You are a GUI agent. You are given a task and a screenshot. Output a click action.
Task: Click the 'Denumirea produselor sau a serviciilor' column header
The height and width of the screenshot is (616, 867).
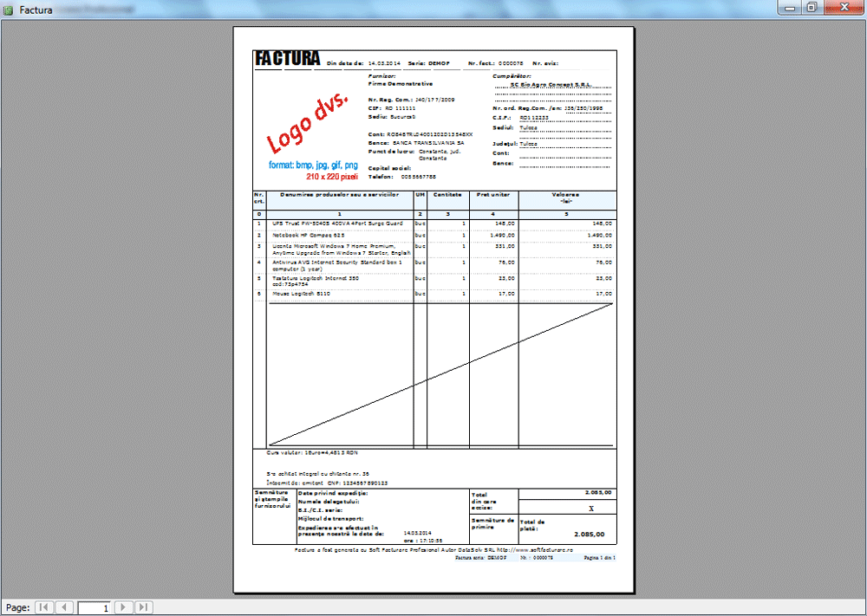[340, 195]
